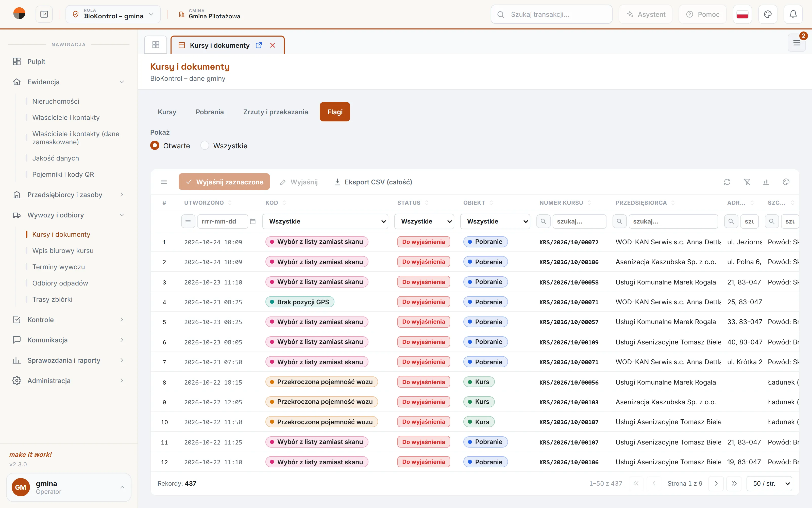Screen dimensions: 812x508
Task: Open table appearance palette icon
Action: tap(786, 182)
